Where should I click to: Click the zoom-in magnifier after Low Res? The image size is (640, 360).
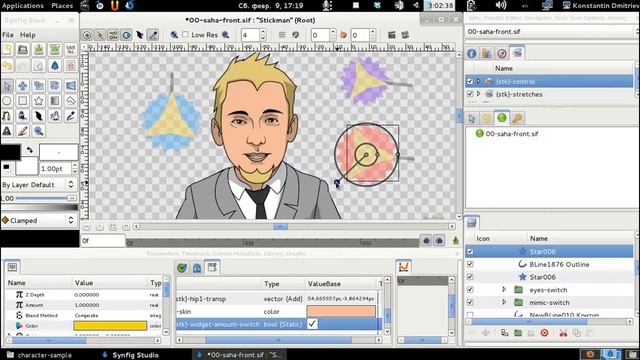point(225,35)
